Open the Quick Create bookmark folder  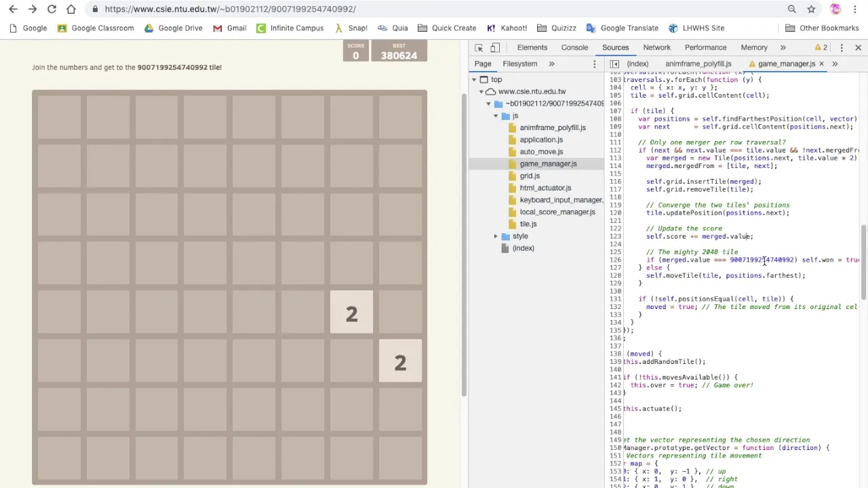point(447,28)
